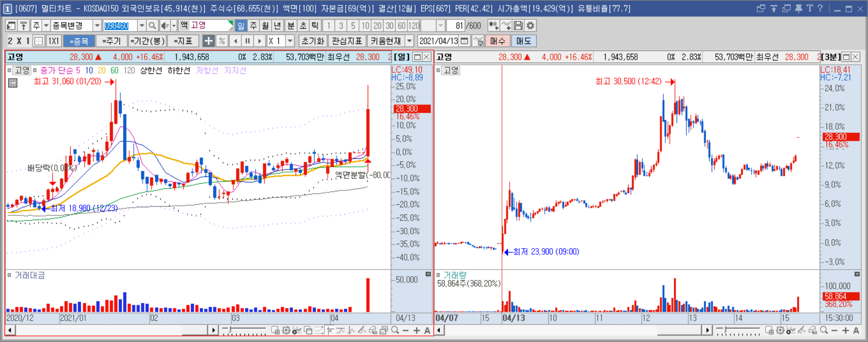Image resolution: width=868 pixels, height=342 pixels.
Task: Step backward with the left arrow control
Action: click(x=235, y=41)
